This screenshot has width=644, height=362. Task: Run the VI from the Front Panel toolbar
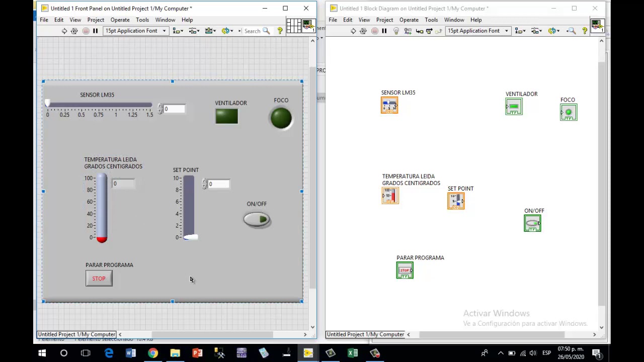click(64, 31)
